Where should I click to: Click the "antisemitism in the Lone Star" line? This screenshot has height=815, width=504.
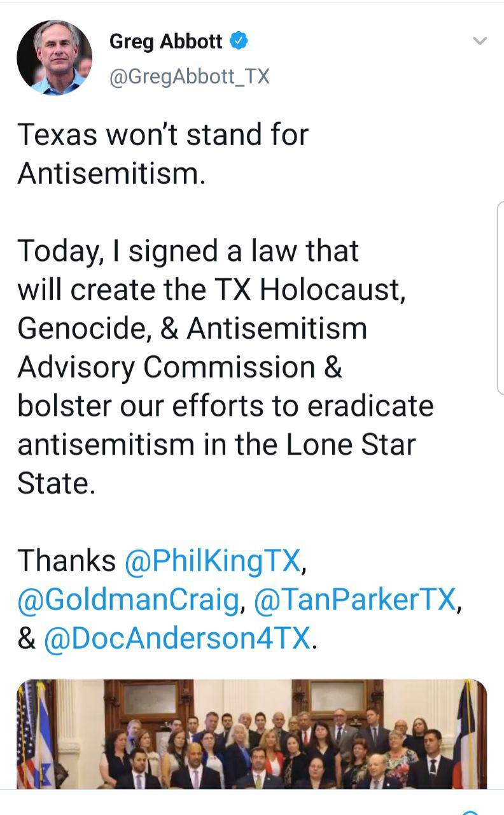click(216, 445)
